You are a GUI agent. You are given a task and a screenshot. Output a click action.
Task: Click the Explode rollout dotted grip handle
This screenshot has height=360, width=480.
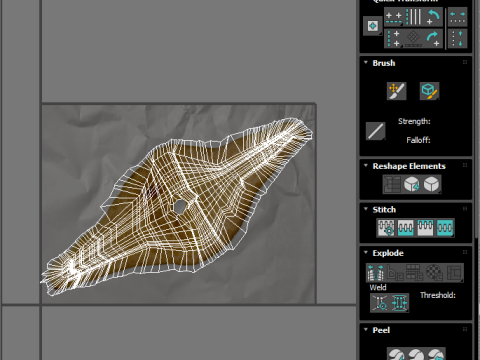[465, 252]
